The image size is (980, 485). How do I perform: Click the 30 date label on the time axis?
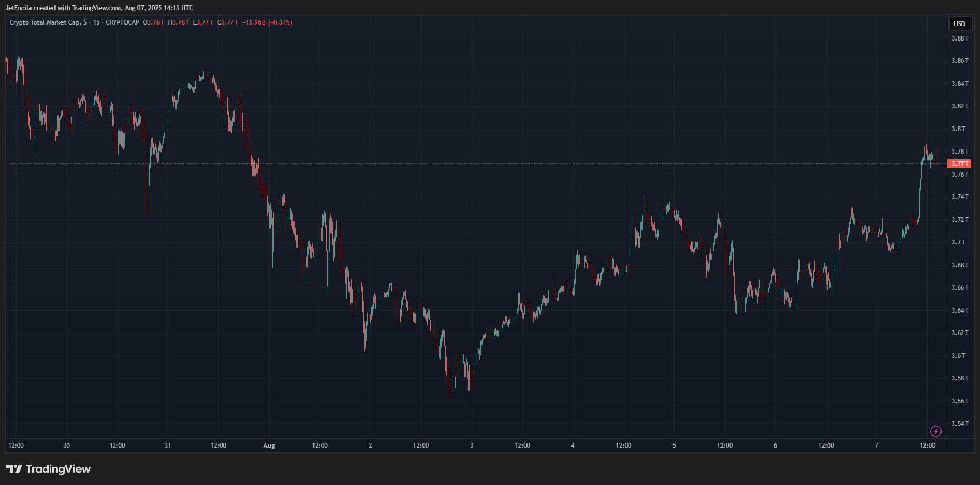point(66,446)
